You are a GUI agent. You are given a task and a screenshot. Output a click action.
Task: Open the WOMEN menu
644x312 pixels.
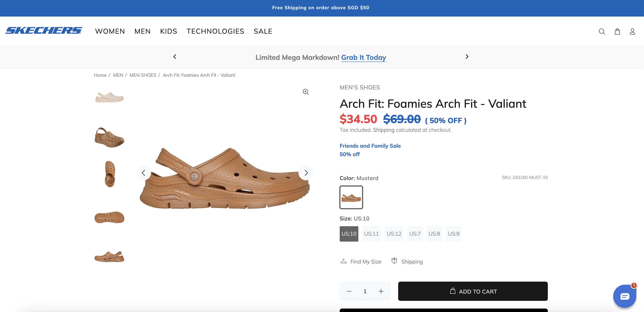[110, 31]
